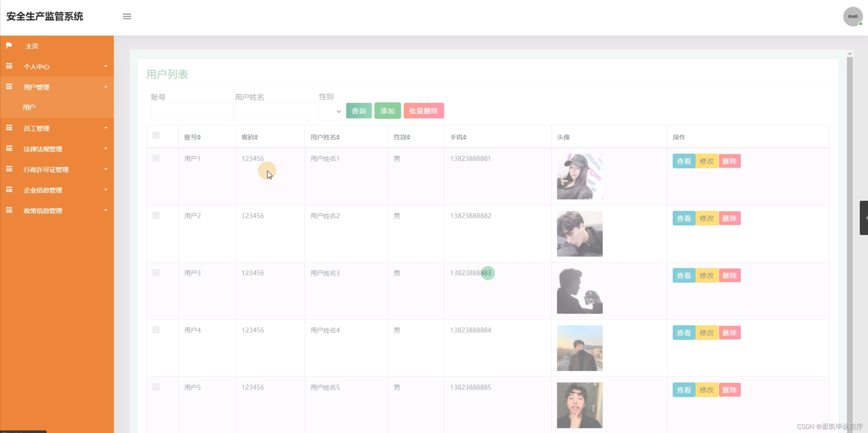Click the grid icon beside 法律法规管理
This screenshot has width=868, height=433.
click(9, 149)
